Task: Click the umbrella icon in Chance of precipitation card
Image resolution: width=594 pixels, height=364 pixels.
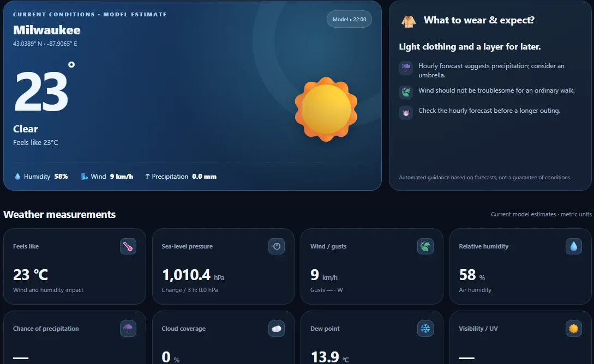Action: coord(128,329)
